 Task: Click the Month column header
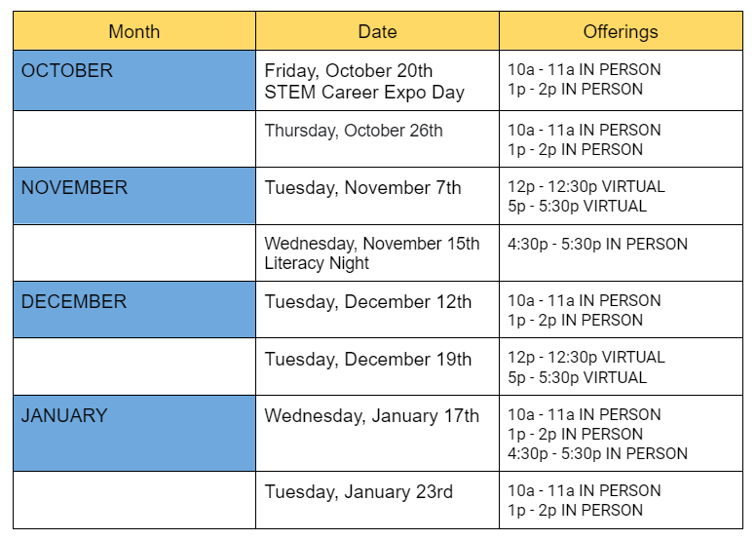coord(134,31)
